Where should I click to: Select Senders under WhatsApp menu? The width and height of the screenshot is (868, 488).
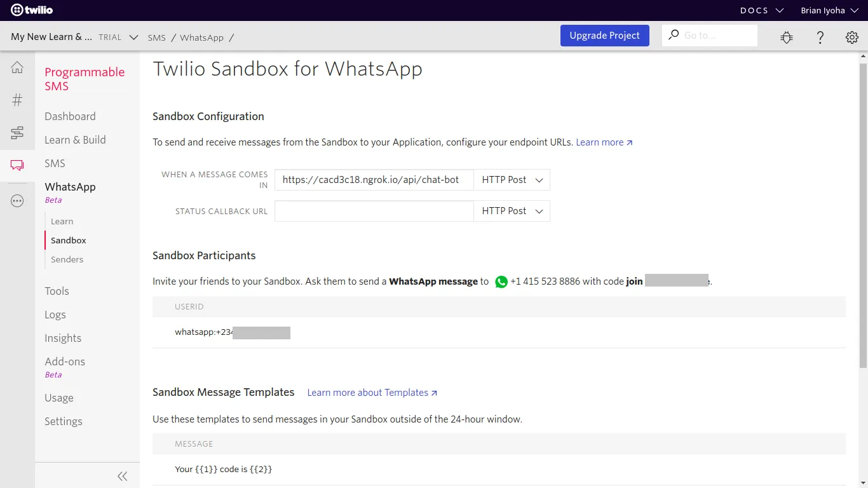coord(67,259)
